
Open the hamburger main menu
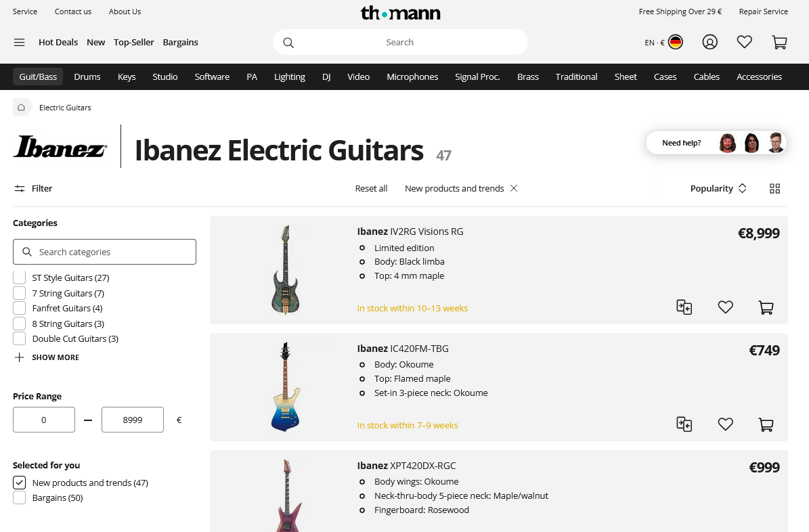pos(19,42)
